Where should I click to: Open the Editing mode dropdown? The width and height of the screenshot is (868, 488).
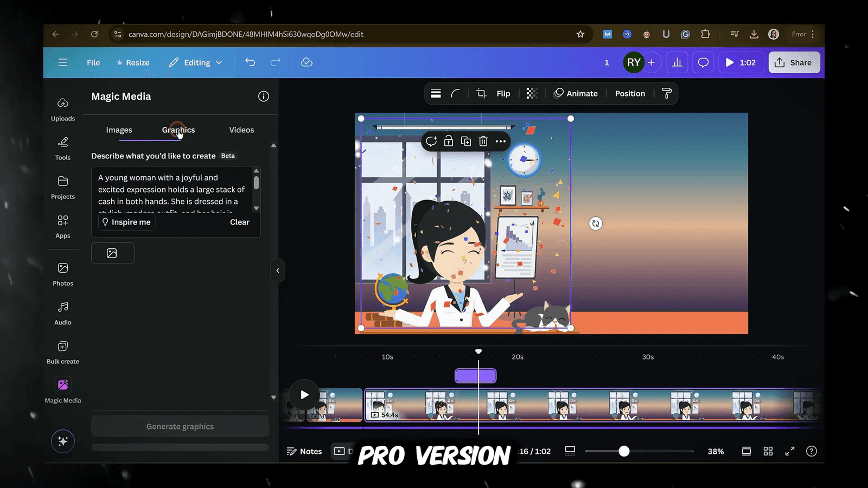pyautogui.click(x=195, y=62)
